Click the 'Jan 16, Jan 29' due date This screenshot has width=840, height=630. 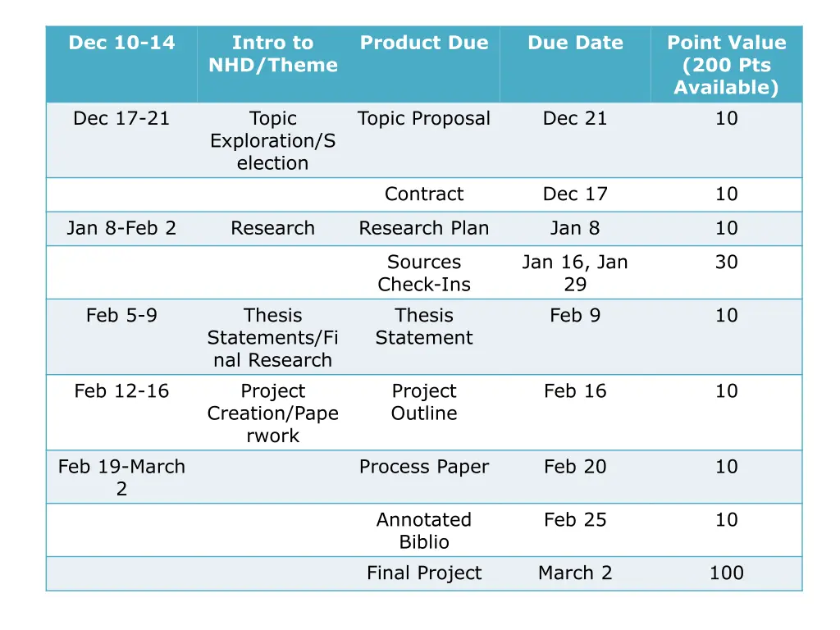[575, 273]
